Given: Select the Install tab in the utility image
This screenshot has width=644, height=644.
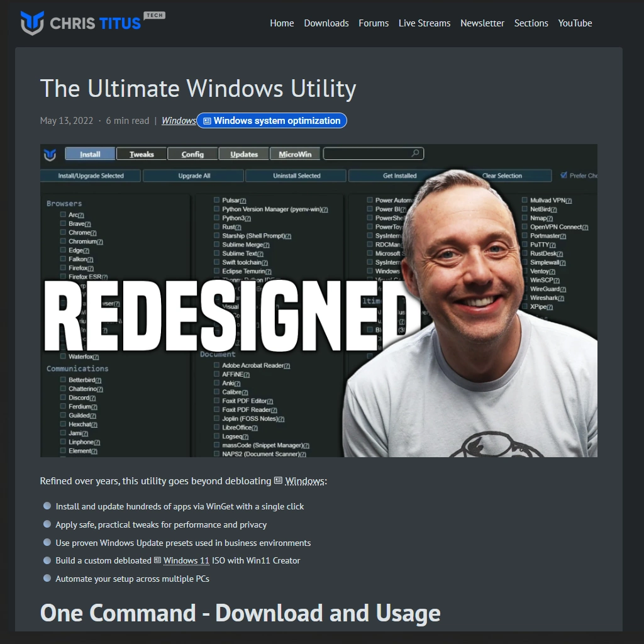Looking at the screenshot, I should (90, 154).
